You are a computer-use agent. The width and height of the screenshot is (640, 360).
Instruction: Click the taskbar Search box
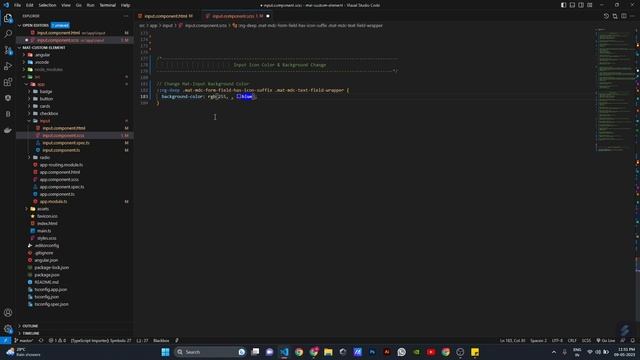click(x=210, y=352)
